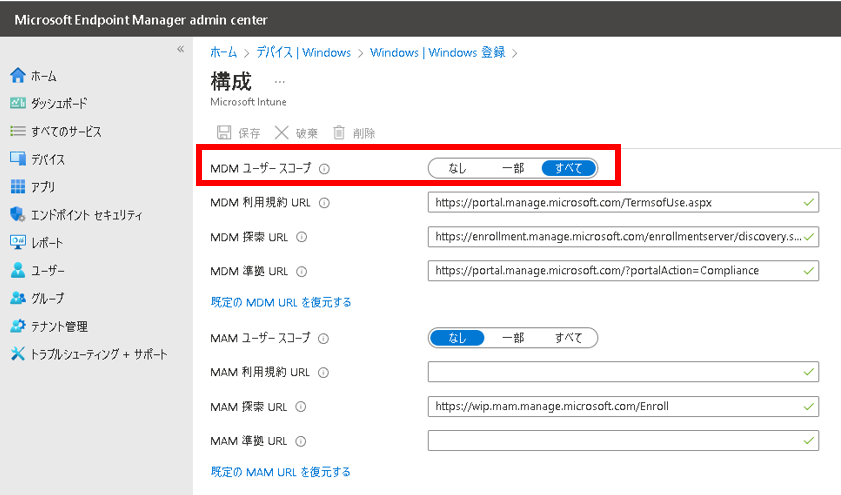Click Microsoft Endpoint Manager admin center title
This screenshot has height=495, width=841.
pos(141,20)
